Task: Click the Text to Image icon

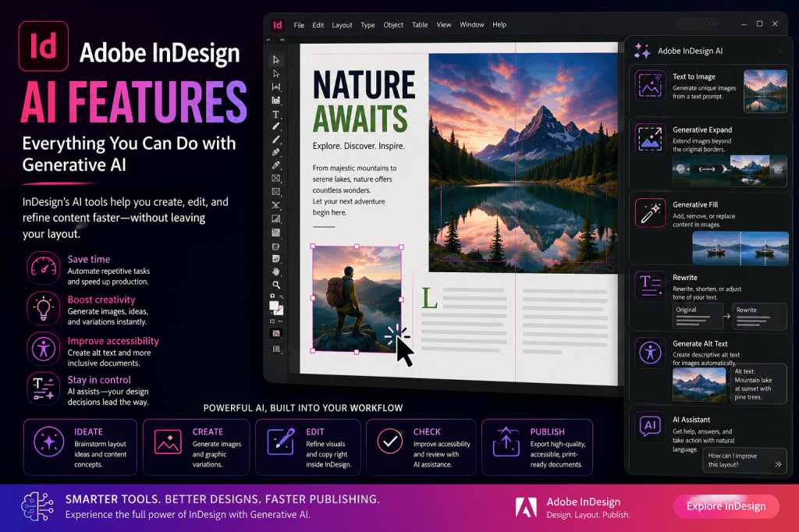Action: [x=650, y=85]
